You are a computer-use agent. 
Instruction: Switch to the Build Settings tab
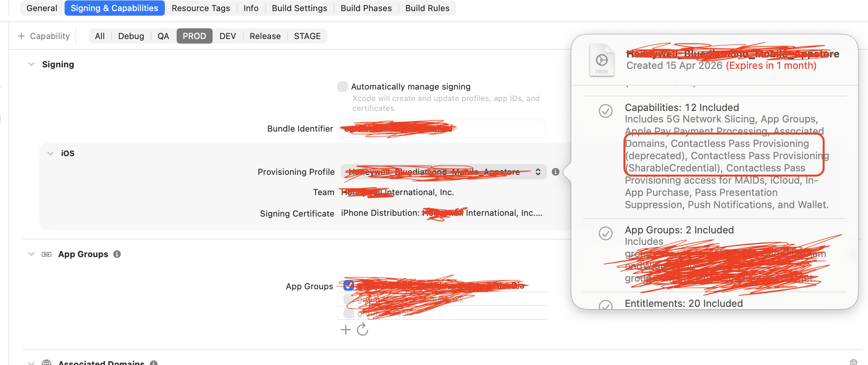tap(299, 8)
